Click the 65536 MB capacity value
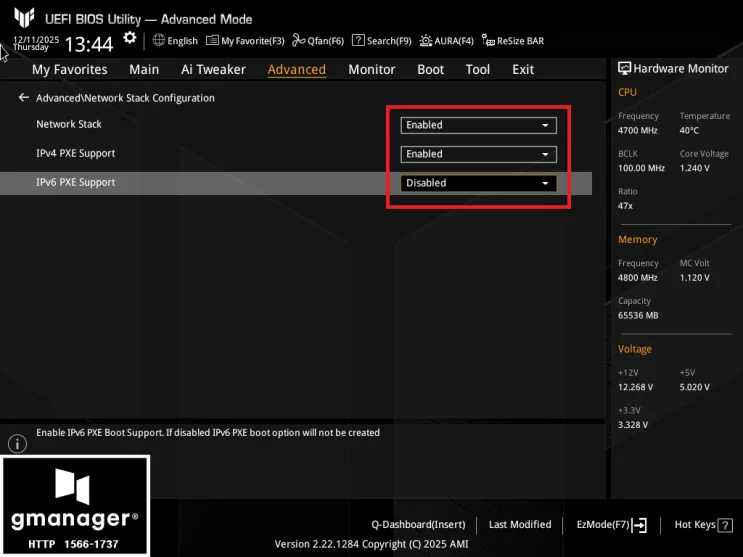 tap(638, 315)
